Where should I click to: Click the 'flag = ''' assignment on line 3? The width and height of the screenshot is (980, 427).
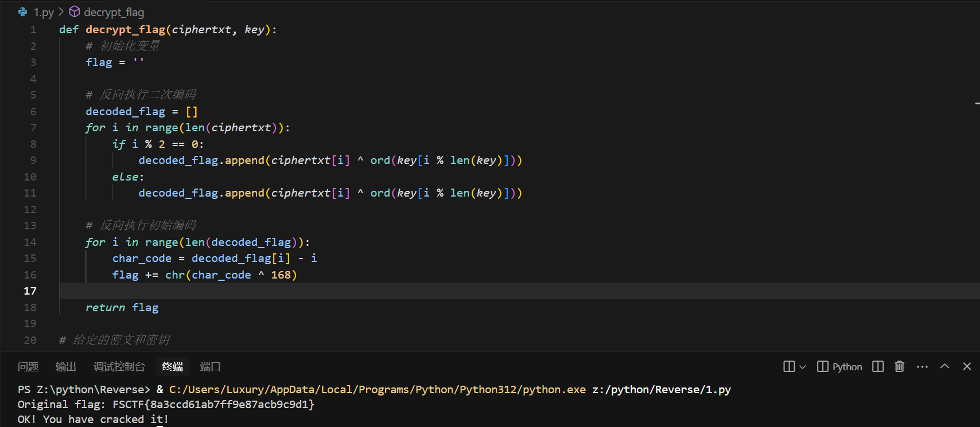(115, 62)
